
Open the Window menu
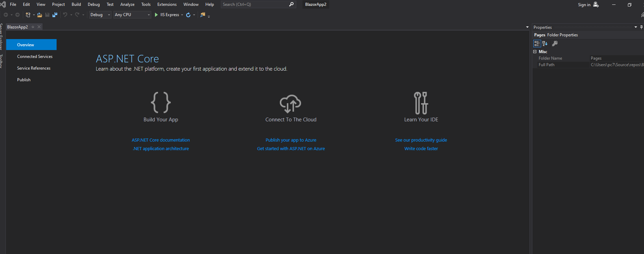point(191,4)
